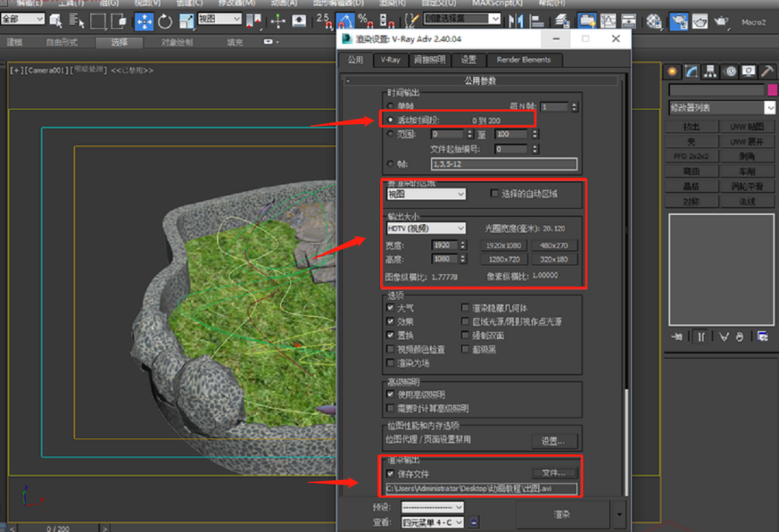Click the Pin Stack icon
Image resolution: width=779 pixels, height=532 pixels.
pyautogui.click(x=676, y=337)
